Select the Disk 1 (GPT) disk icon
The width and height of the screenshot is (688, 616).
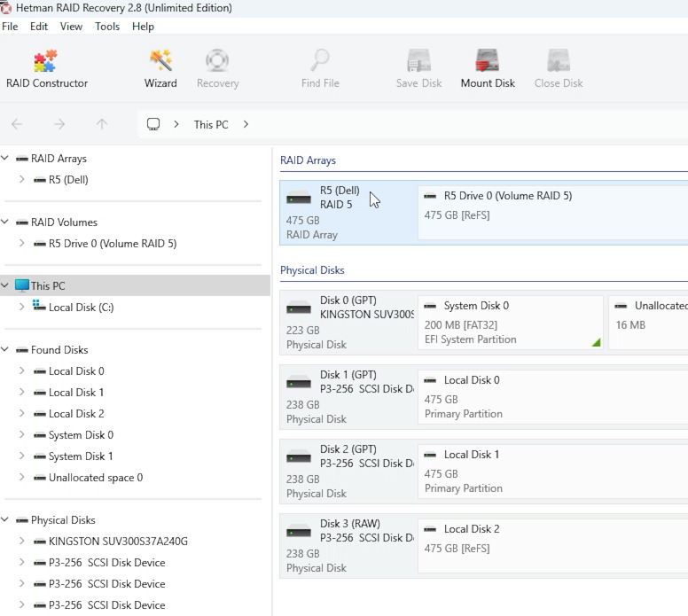(299, 383)
